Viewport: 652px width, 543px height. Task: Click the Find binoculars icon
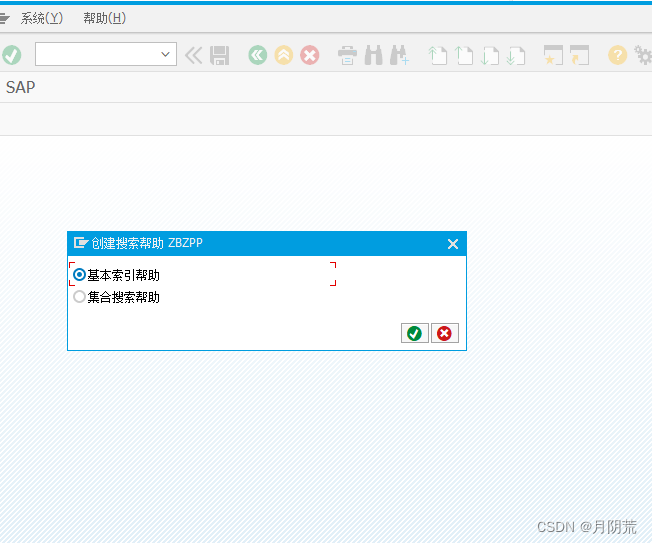pos(373,55)
